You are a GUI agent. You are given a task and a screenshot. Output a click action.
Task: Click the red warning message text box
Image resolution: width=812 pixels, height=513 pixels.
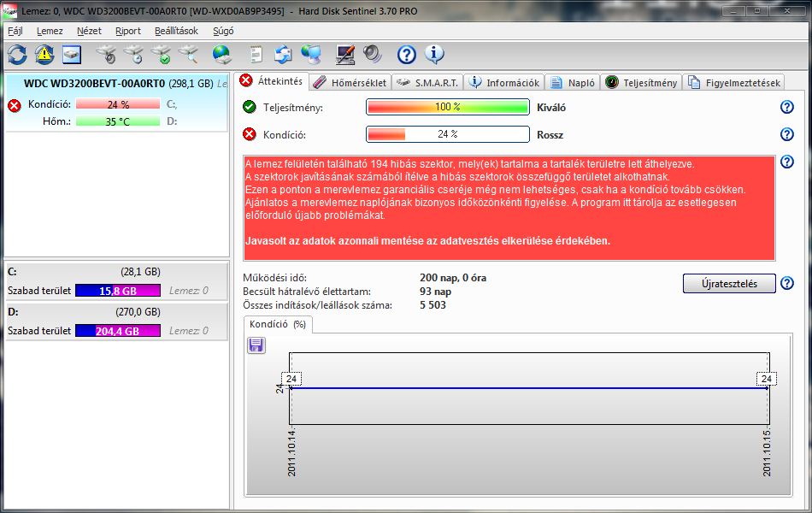pyautogui.click(x=509, y=208)
